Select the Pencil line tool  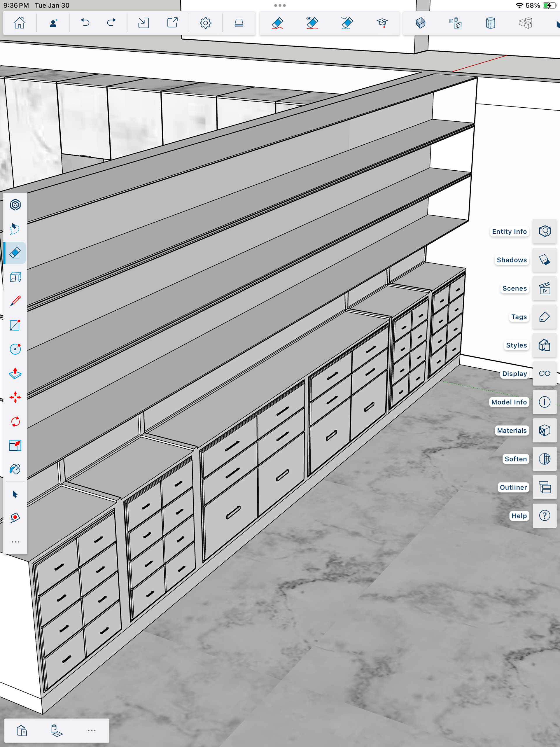click(x=15, y=301)
